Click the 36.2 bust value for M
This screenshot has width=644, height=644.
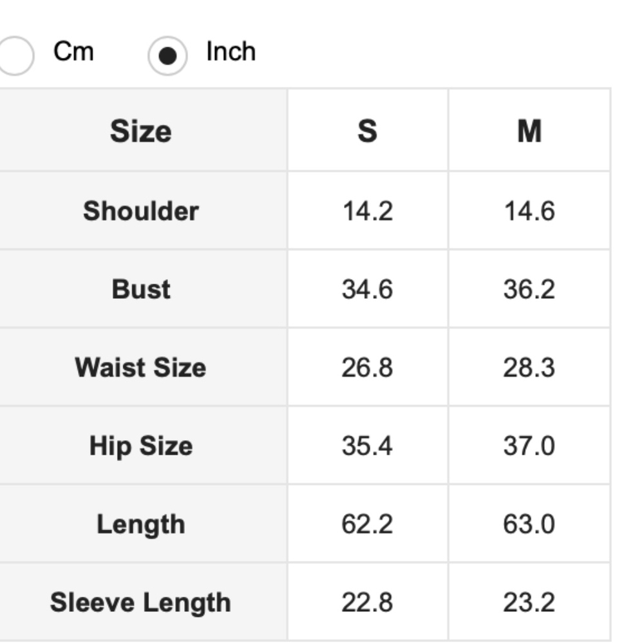[x=529, y=289]
